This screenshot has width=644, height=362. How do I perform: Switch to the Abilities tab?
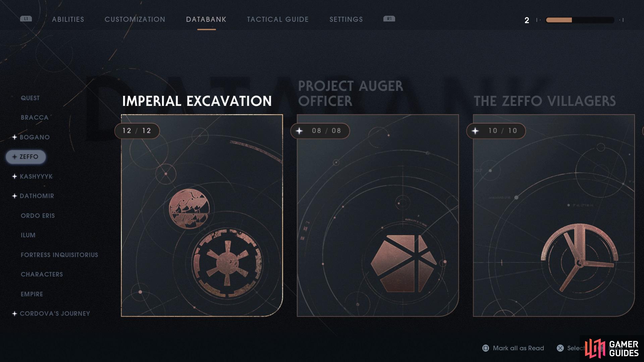pyautogui.click(x=68, y=19)
